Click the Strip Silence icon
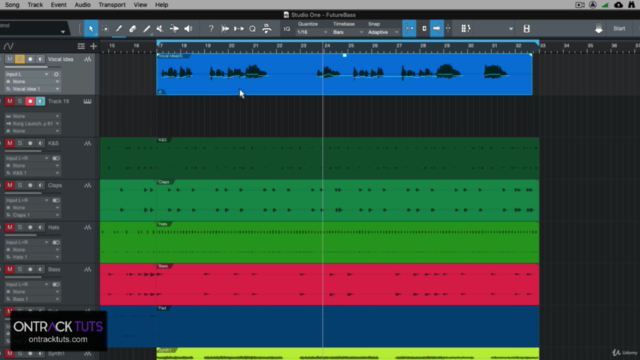Screen dimensions: 640x360 point(225,29)
